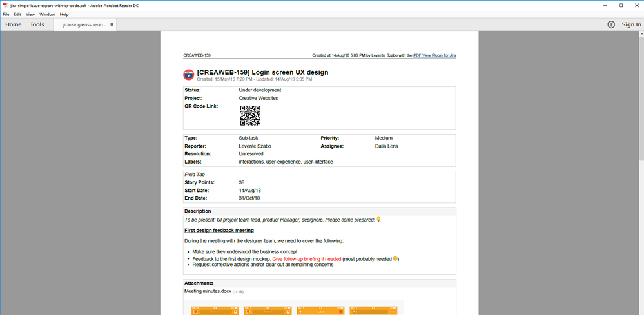Viewport: 644px width, 315px height.
Task: Click the smiley emoji after 'most probably needed'
Action: click(395, 259)
